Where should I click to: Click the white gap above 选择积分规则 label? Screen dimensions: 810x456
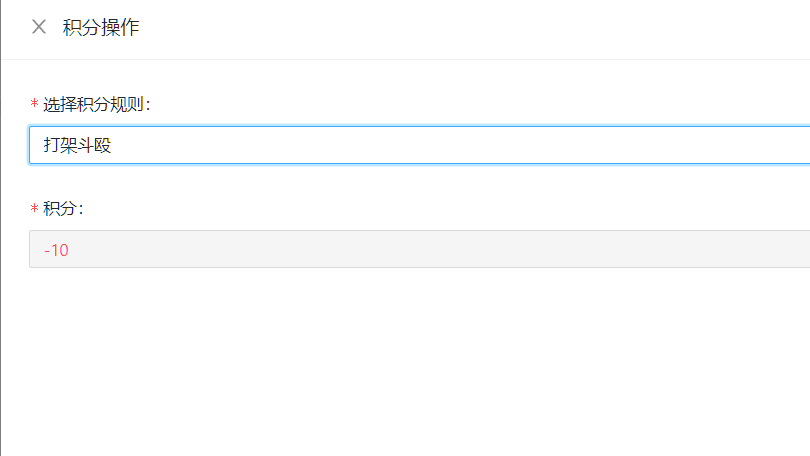pos(405,76)
